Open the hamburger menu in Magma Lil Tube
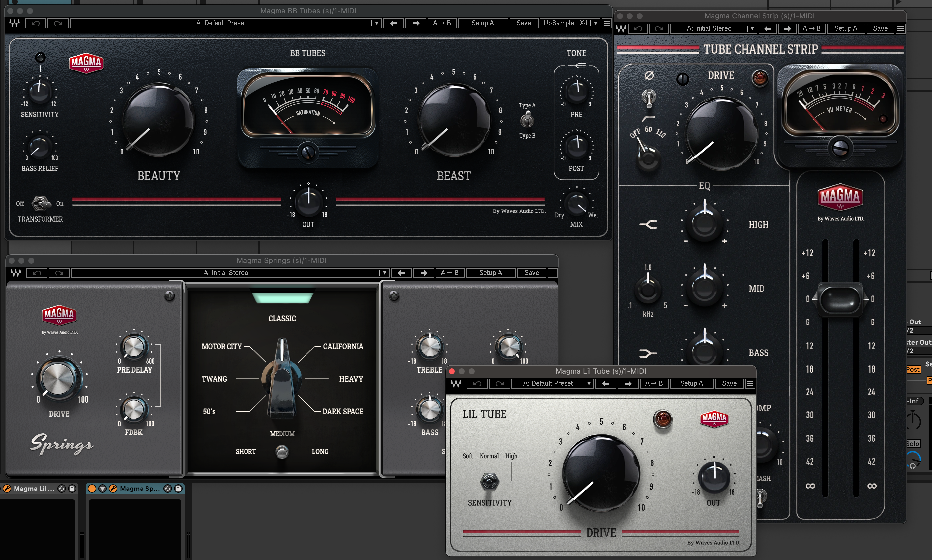 [x=750, y=384]
